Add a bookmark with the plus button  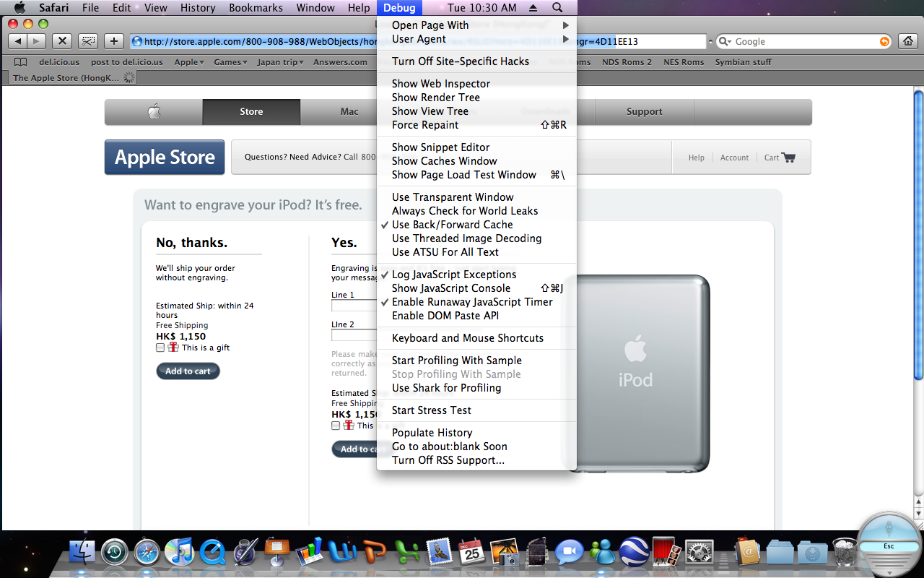113,41
